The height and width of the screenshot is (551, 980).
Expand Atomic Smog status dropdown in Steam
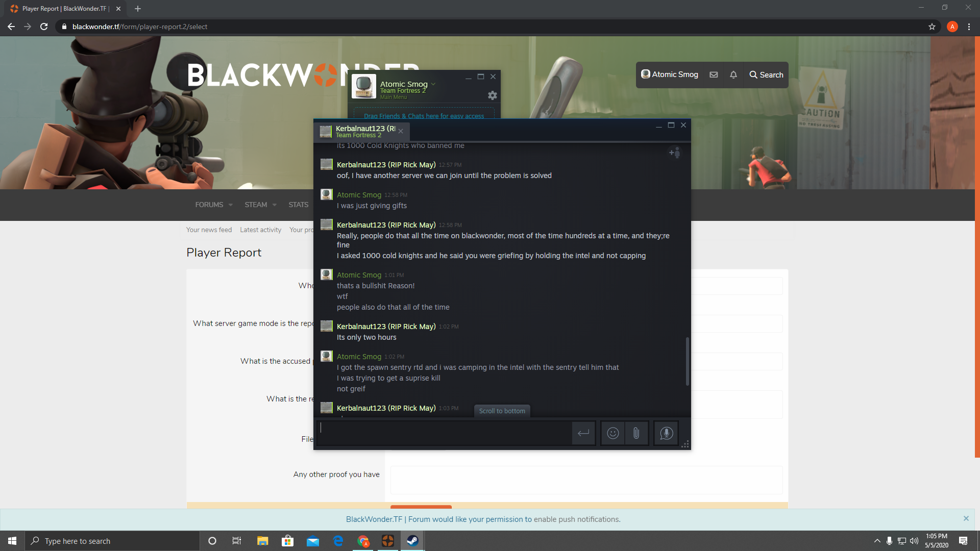(433, 84)
